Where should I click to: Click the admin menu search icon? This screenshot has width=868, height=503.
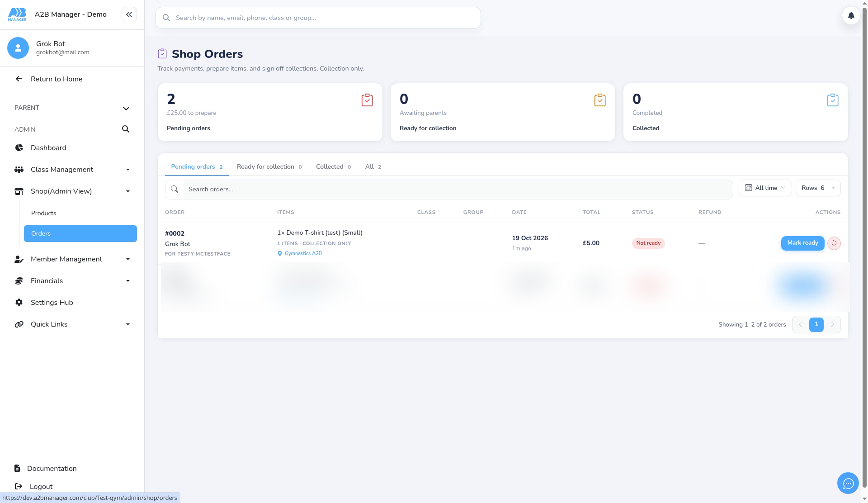coord(126,129)
